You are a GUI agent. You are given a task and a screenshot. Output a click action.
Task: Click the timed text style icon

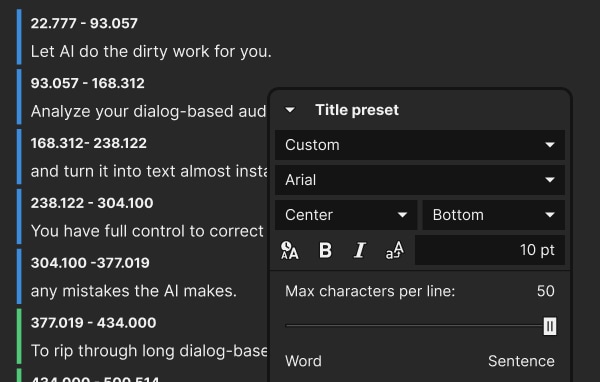pos(289,250)
